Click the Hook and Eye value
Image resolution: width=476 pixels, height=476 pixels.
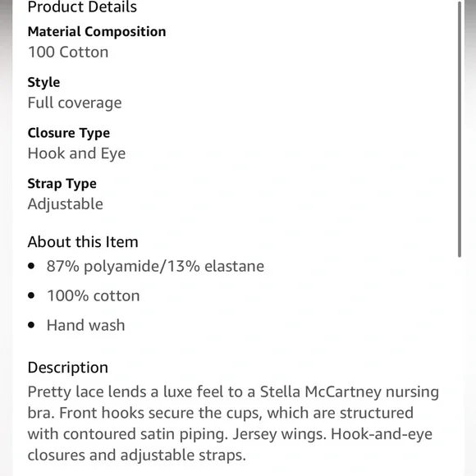tap(76, 153)
